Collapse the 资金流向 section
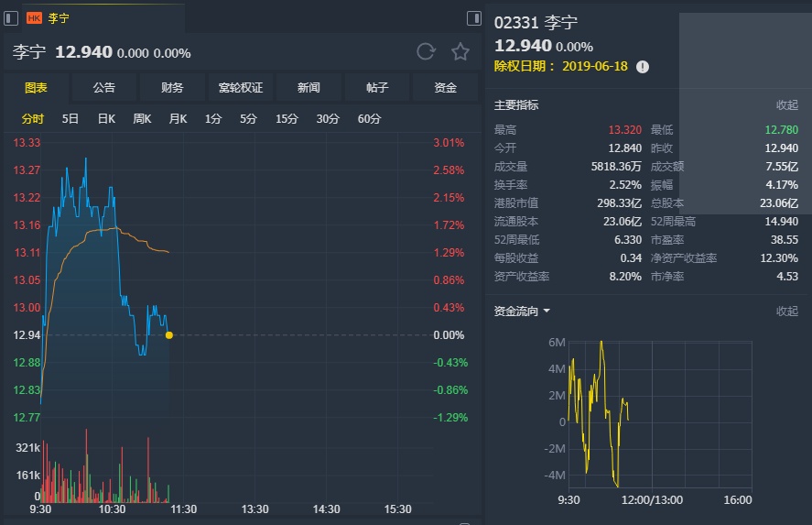812x525 pixels. coord(787,311)
